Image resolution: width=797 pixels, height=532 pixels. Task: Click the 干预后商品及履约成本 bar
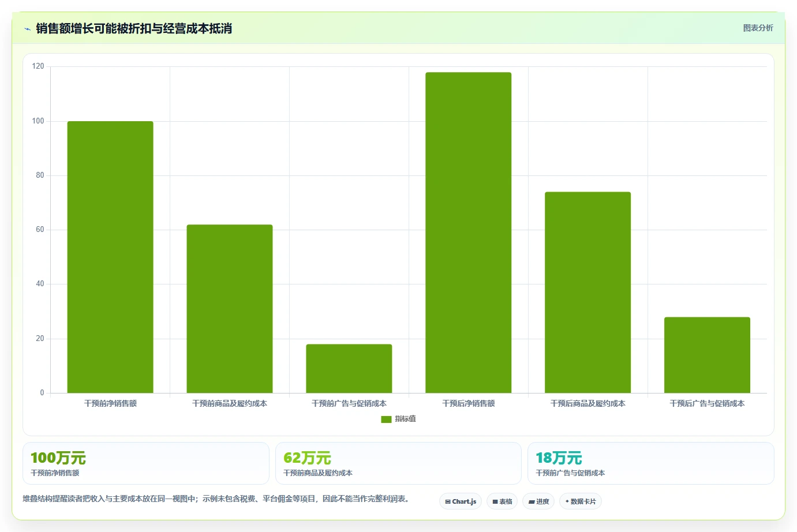[x=588, y=293]
